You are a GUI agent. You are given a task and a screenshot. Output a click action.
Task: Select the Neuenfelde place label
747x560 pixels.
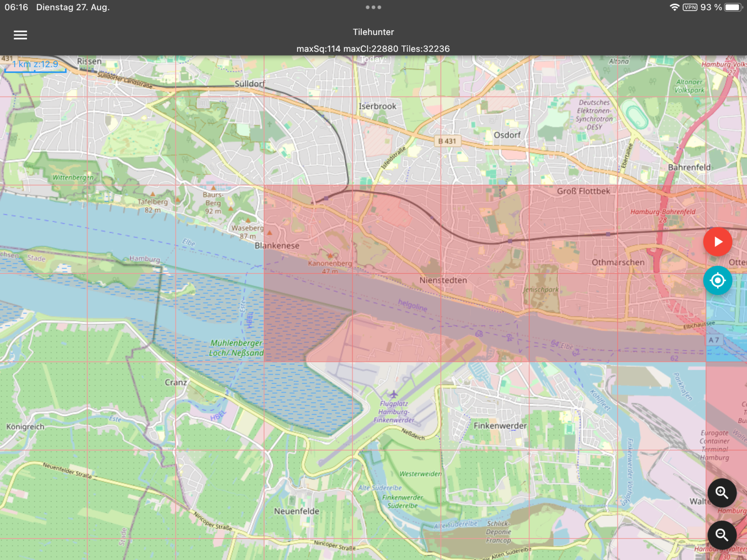point(296,511)
